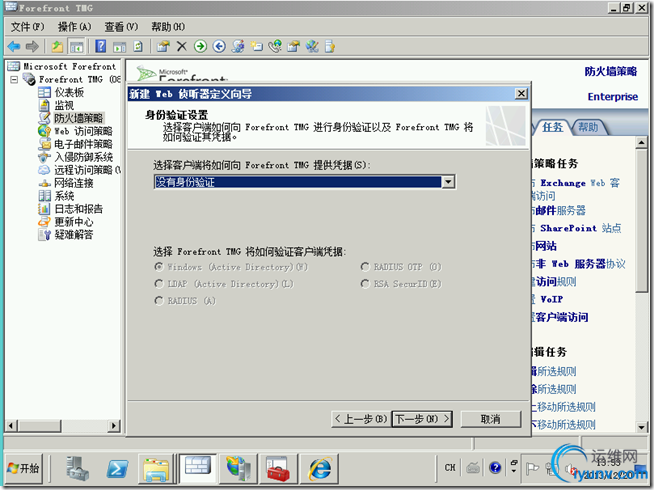The height and width of the screenshot is (490, 654).
Task: Open the 系统 node
Action: click(64, 196)
